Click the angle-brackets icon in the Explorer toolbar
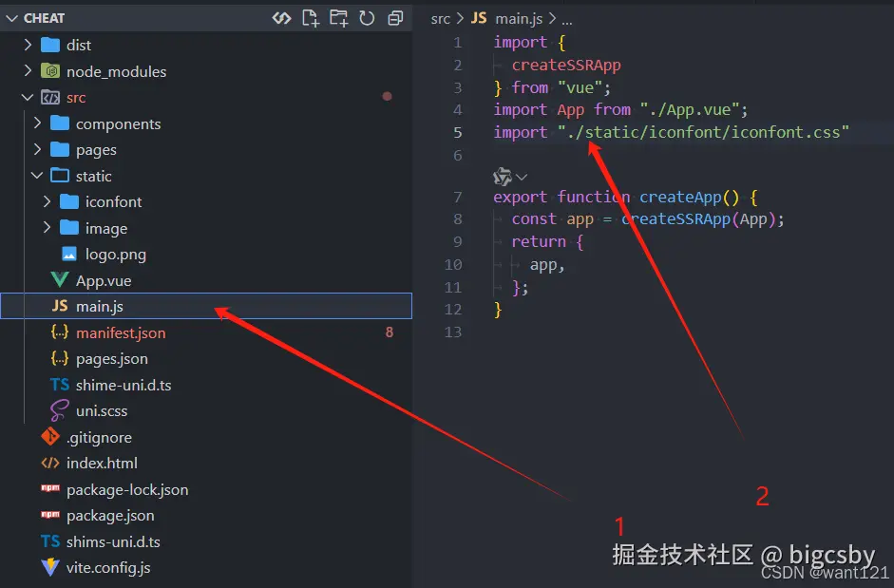Screen dimensions: 894x588 coord(282,17)
